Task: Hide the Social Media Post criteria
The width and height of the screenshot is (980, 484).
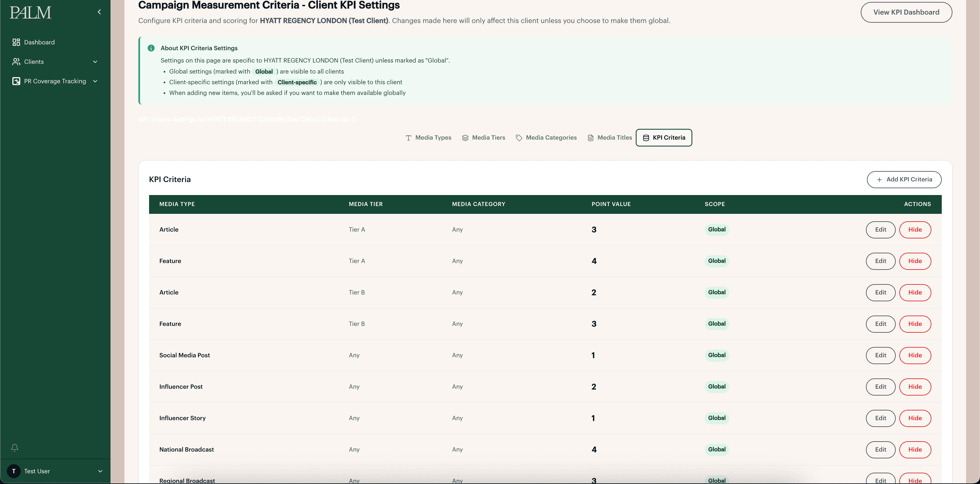Action: click(x=915, y=355)
